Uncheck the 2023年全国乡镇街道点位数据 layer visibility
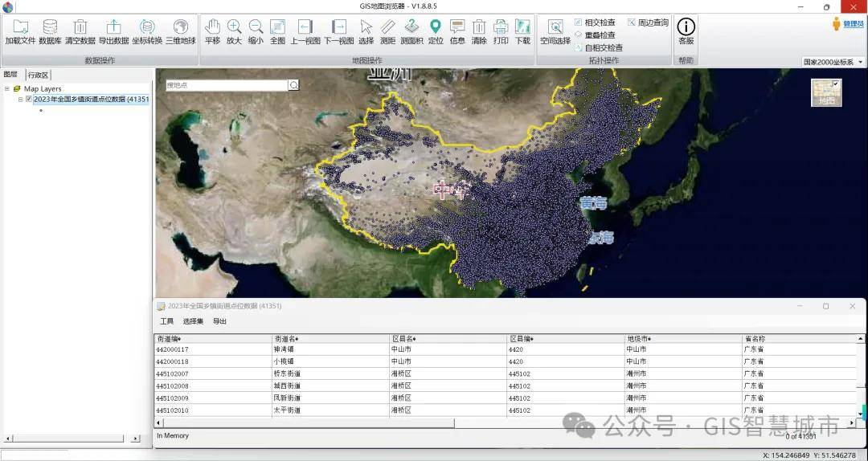Viewport: 868px width, 461px height. coord(29,100)
